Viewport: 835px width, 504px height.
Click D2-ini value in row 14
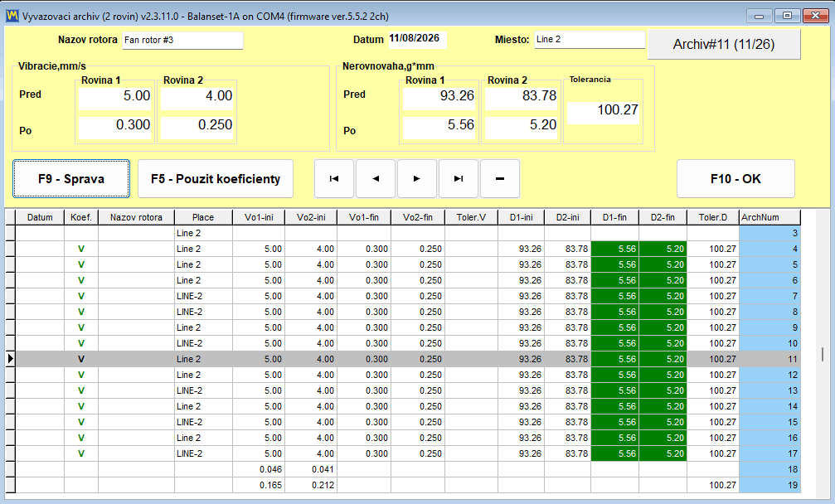pyautogui.click(x=568, y=406)
